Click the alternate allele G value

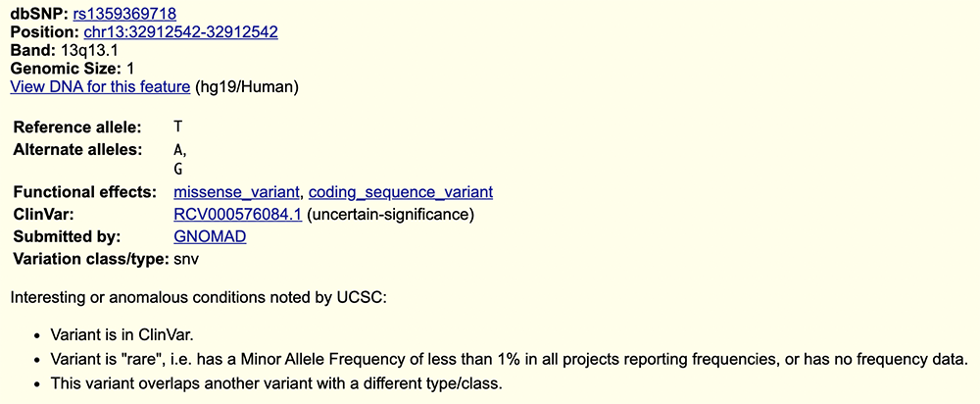point(177,170)
